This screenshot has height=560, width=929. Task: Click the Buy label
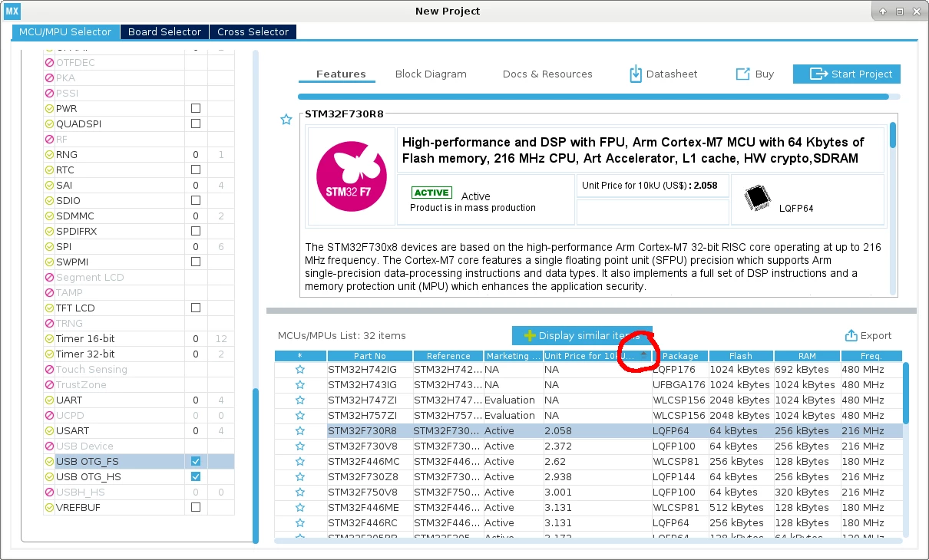pos(764,74)
